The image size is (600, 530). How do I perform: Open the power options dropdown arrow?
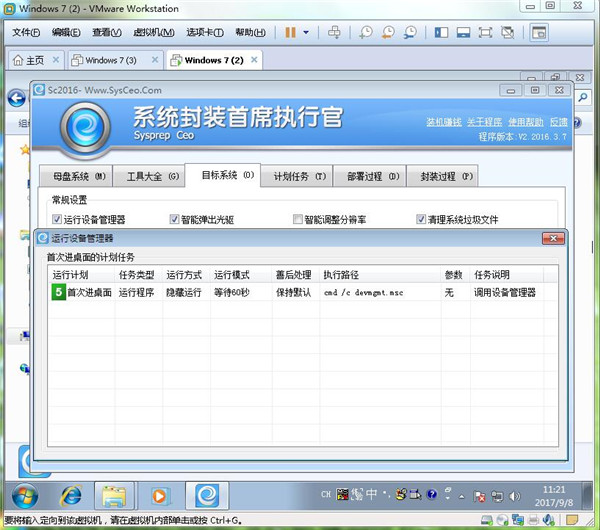tap(306, 33)
